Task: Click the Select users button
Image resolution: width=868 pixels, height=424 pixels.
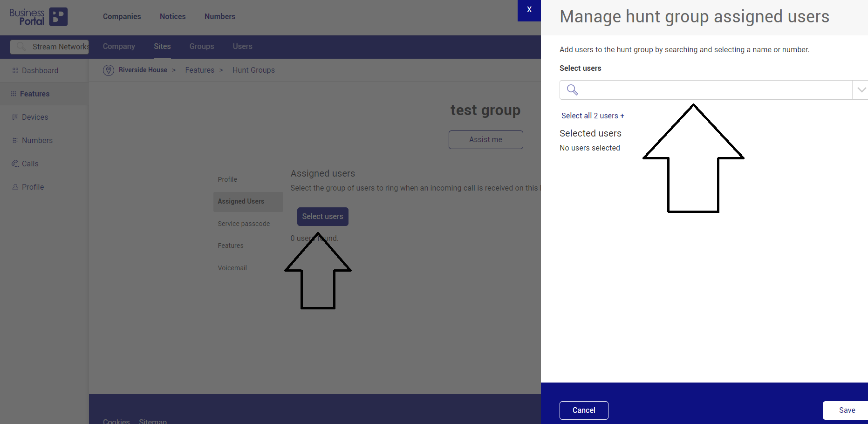Action: coord(323,217)
